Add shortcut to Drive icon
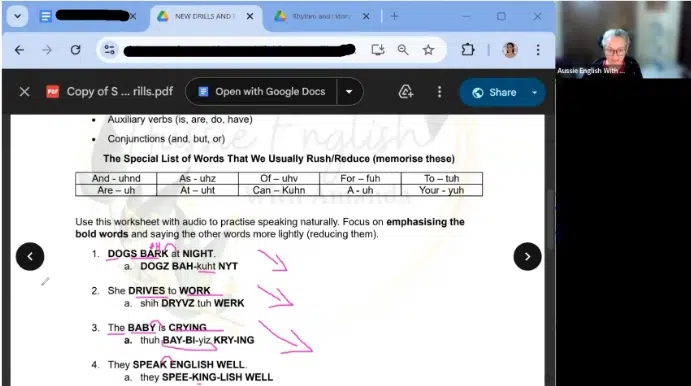Image resolution: width=691 pixels, height=386 pixels. (405, 92)
